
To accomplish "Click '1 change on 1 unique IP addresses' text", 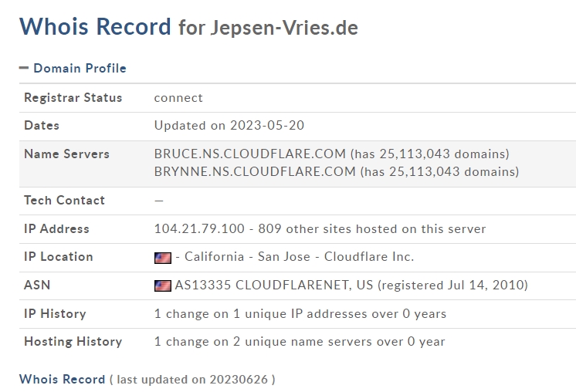I will (260, 314).
